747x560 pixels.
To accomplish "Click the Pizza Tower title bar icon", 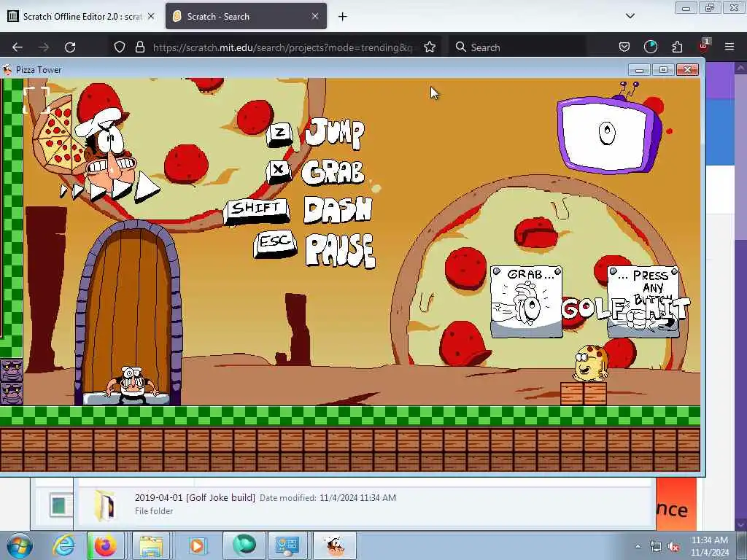I will (x=7, y=70).
